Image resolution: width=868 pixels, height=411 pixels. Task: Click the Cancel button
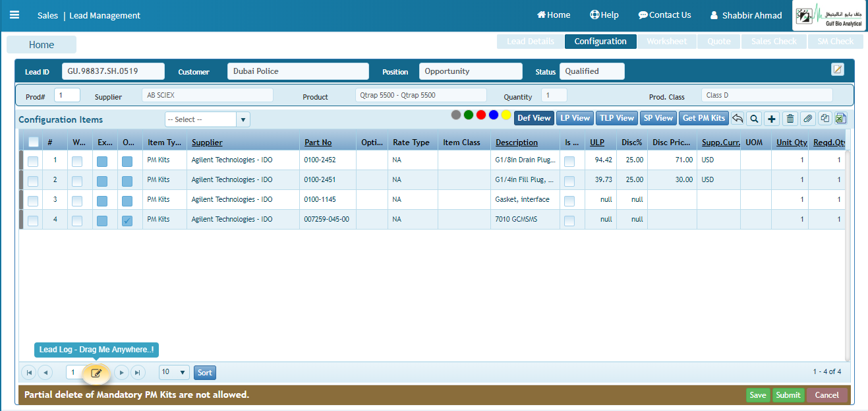pos(827,395)
